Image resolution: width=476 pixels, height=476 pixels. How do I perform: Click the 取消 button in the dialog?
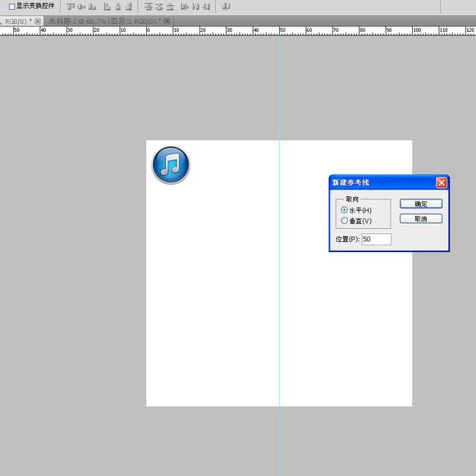[421, 218]
